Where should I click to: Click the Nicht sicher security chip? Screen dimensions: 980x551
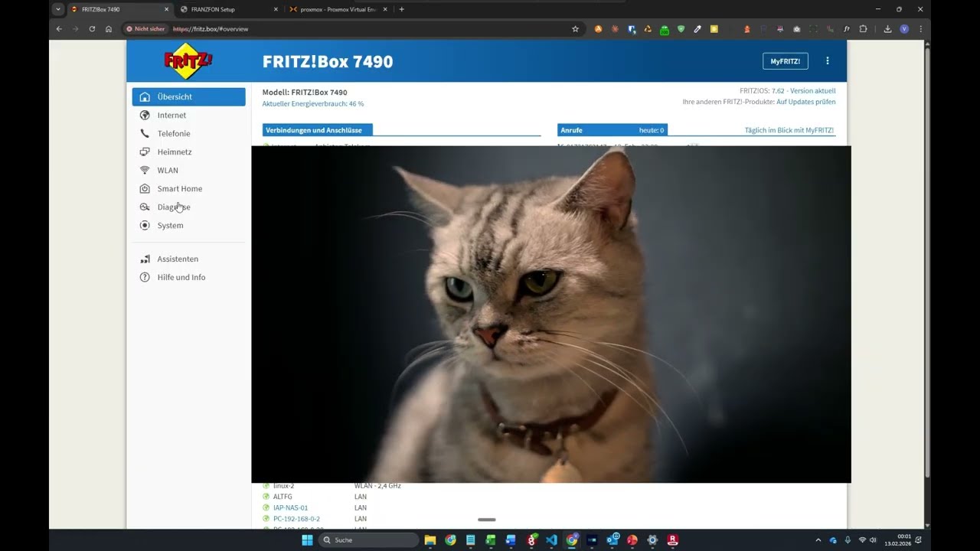146,29
